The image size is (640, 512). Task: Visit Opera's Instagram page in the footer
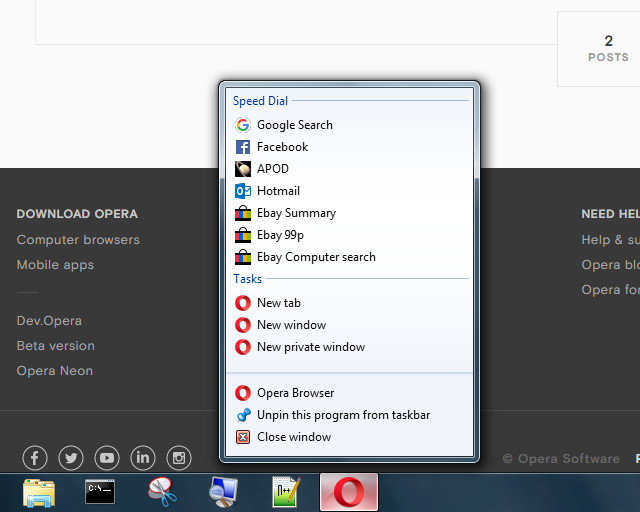pyautogui.click(x=179, y=458)
